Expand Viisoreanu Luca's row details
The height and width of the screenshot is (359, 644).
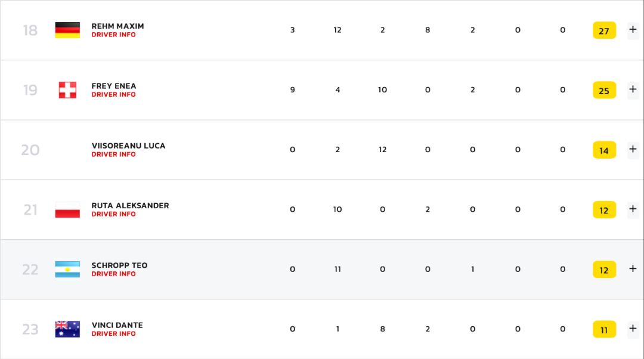[633, 149]
